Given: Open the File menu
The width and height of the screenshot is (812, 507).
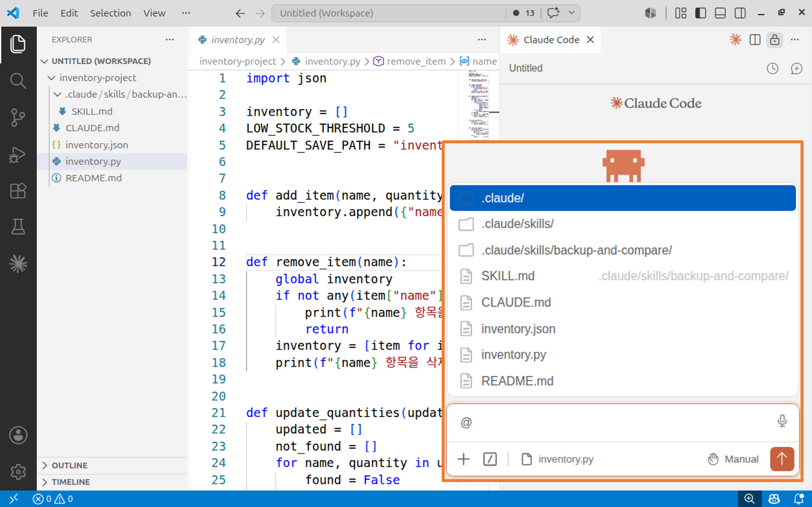Looking at the screenshot, I should point(40,13).
